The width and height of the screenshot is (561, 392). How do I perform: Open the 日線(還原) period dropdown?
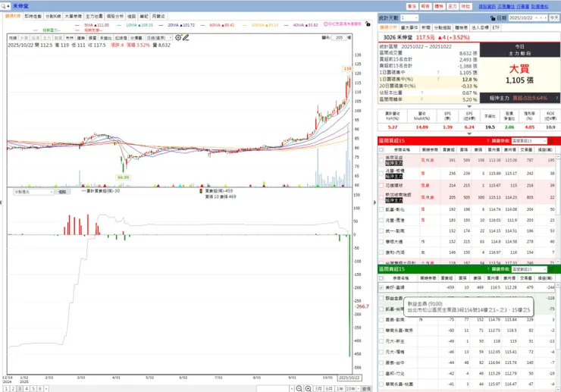pyautogui.click(x=159, y=38)
